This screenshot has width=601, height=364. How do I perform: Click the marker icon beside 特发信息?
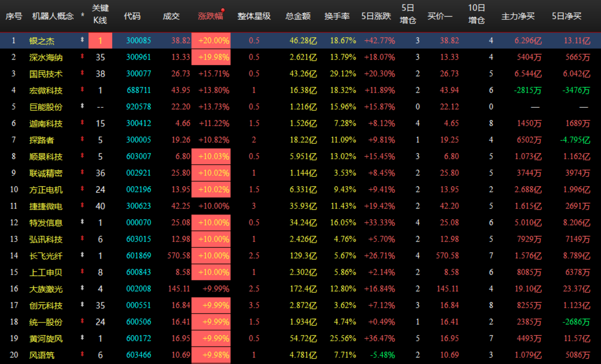82,222
